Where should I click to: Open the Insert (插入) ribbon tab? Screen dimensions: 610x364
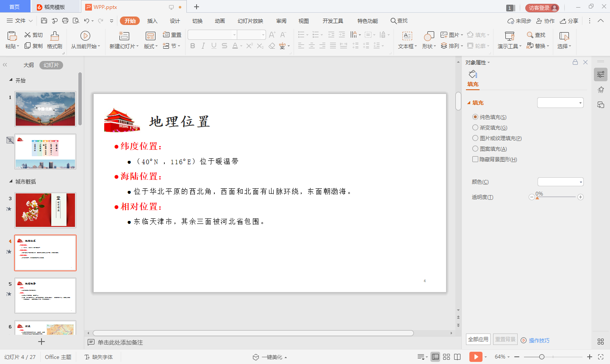point(152,21)
